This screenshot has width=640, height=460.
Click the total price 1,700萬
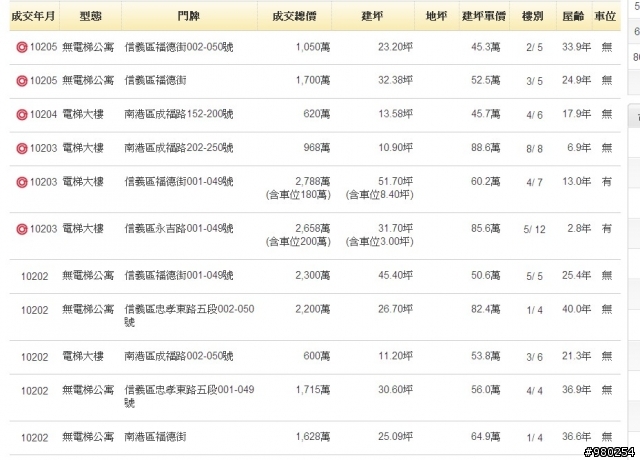[x=313, y=80]
